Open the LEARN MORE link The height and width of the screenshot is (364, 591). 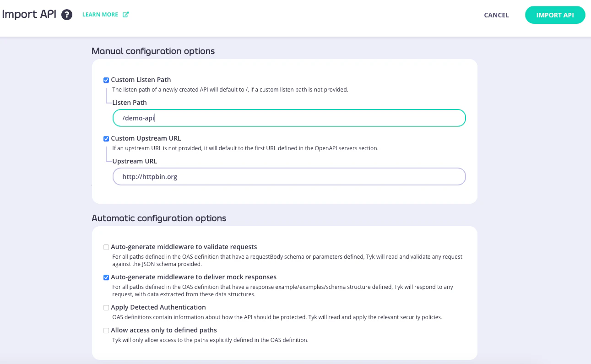[100, 14]
